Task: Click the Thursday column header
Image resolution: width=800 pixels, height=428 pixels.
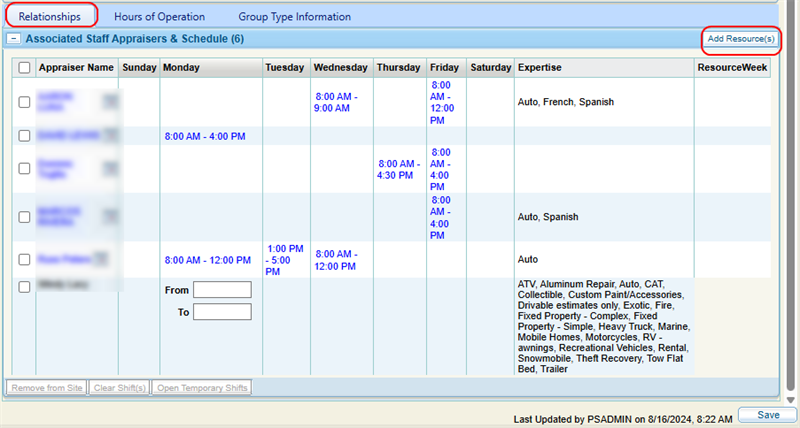Action: coord(398,67)
